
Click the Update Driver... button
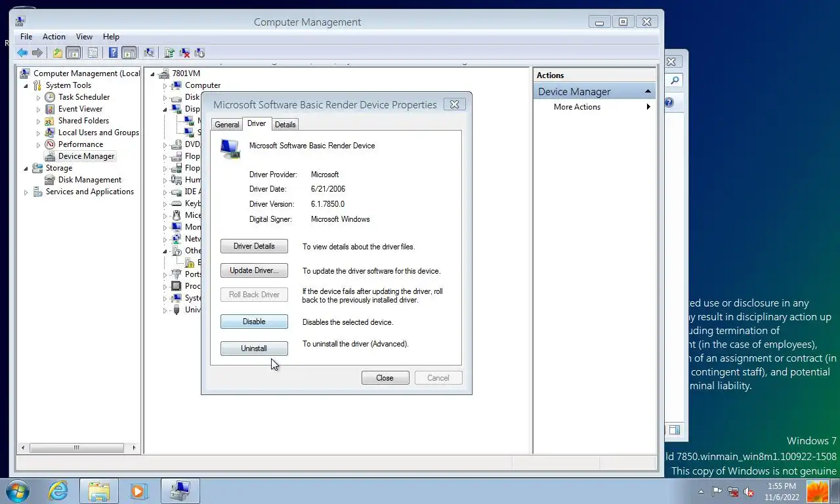[x=254, y=270]
